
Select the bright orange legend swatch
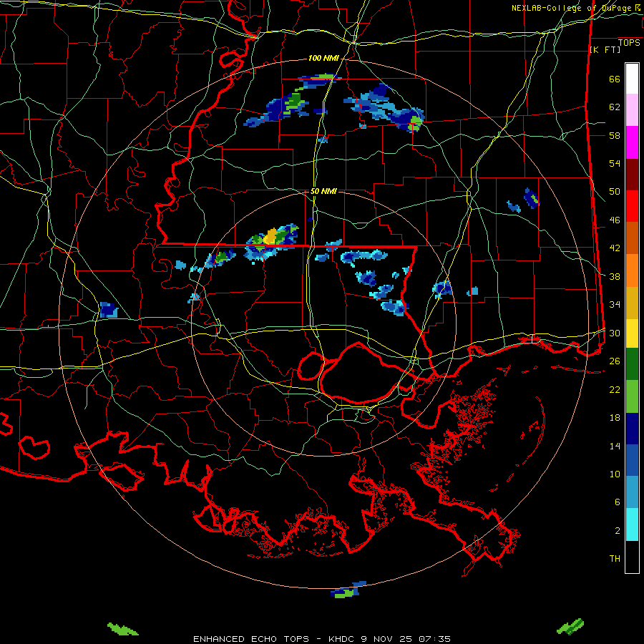coord(632,270)
